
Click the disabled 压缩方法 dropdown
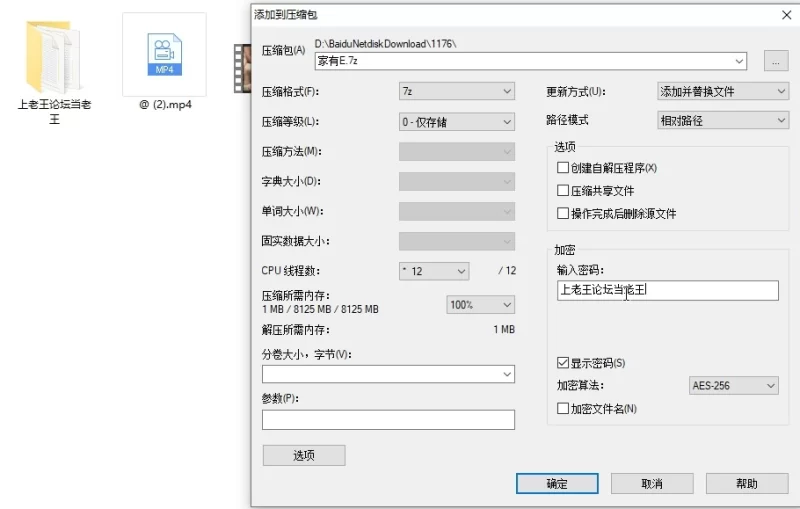tap(457, 151)
